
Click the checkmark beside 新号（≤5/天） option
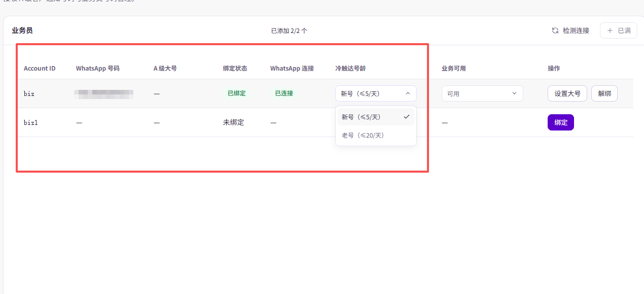tap(407, 117)
